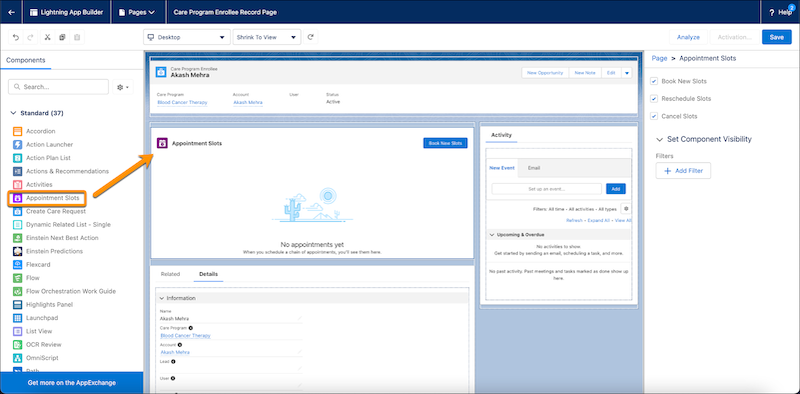The image size is (800, 394).
Task: Select the New Event tab
Action: tap(502, 168)
